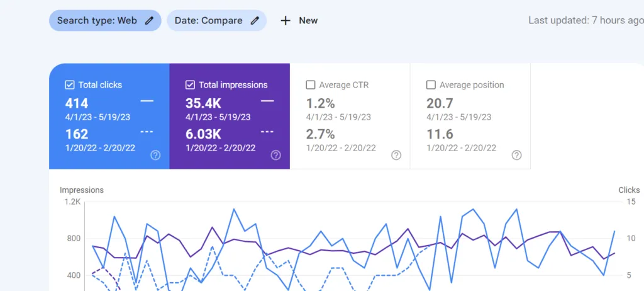Uncheck the Total clicks checkbox

tap(69, 85)
